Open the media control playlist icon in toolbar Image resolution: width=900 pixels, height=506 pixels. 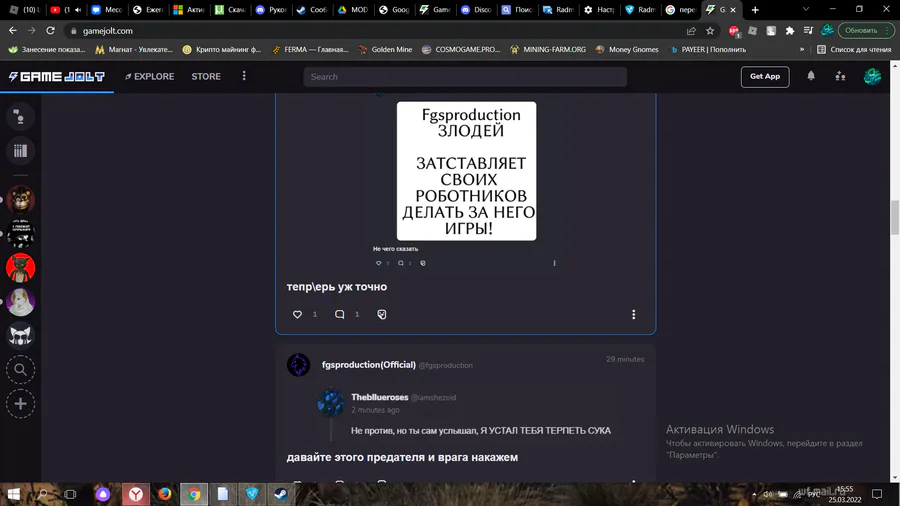coord(808,30)
